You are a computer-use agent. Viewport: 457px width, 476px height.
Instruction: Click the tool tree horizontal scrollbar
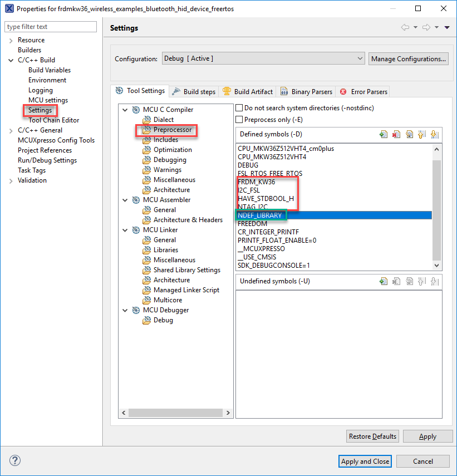click(175, 413)
